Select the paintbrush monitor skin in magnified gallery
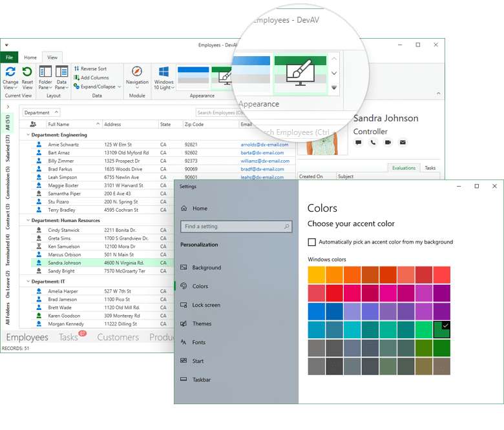504x430 pixels. pos(300,74)
